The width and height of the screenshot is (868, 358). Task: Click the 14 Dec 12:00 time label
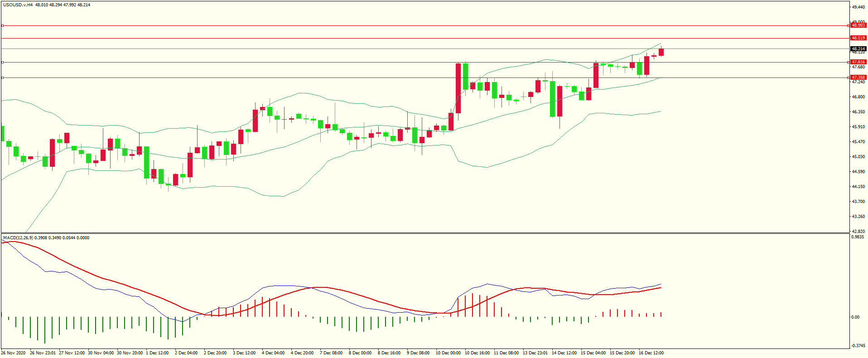(x=564, y=353)
